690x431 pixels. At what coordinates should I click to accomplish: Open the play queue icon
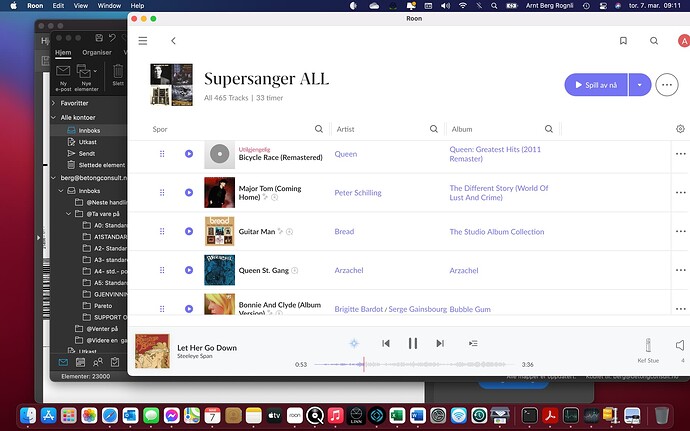tap(473, 343)
